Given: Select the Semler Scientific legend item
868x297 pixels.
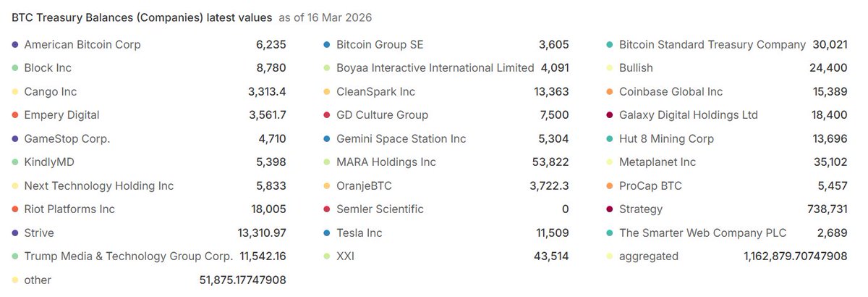Looking at the screenshot, I should pyautogui.click(x=380, y=209).
